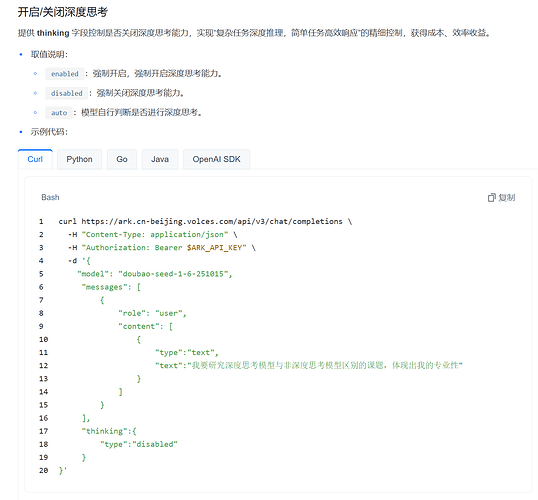Click "type":"disabled" on line 18

click(x=139, y=444)
